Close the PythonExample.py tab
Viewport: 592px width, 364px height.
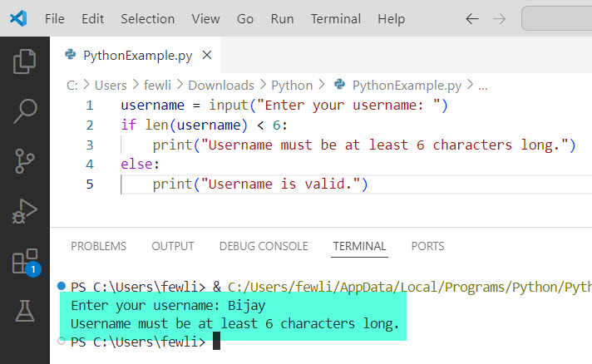pyautogui.click(x=207, y=55)
